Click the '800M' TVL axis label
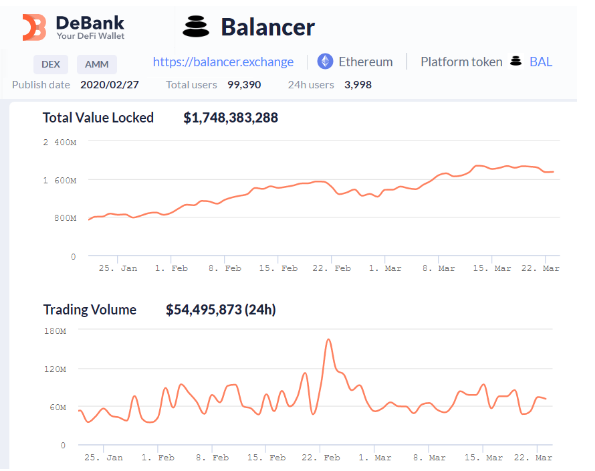Viewport: 595px width, 471px height. click(65, 218)
